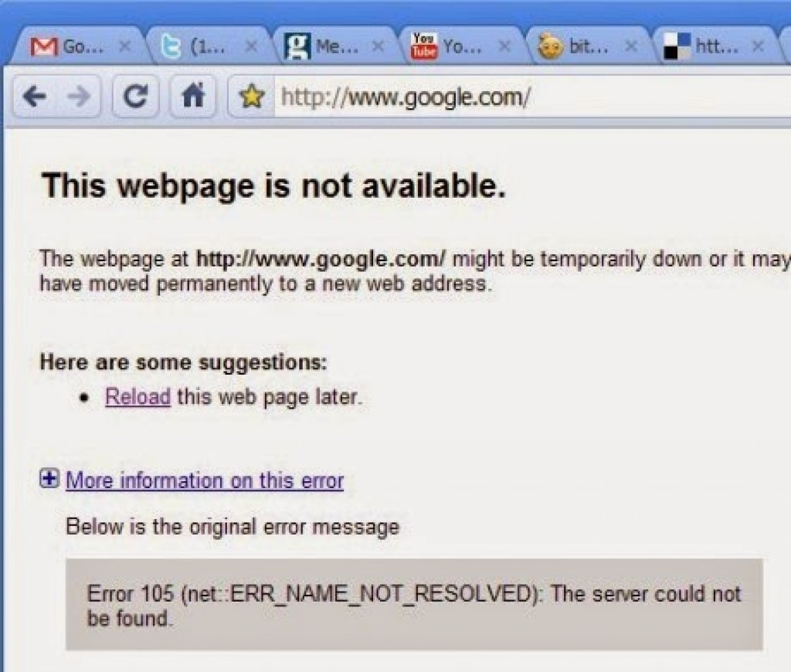This screenshot has height=672, width=791.
Task: Bookmark this page using the star icon
Action: click(x=253, y=97)
